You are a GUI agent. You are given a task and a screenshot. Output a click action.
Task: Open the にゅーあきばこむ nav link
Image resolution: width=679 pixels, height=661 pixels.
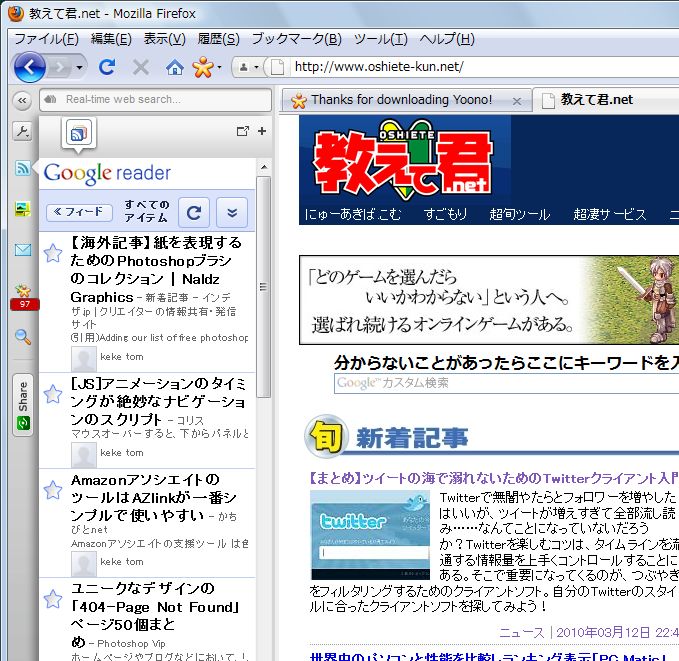pos(352,214)
